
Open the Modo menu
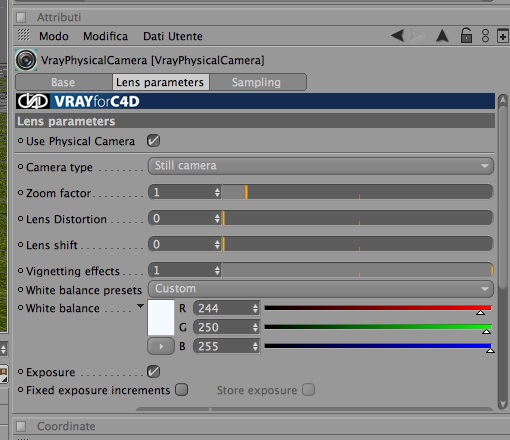tap(54, 36)
